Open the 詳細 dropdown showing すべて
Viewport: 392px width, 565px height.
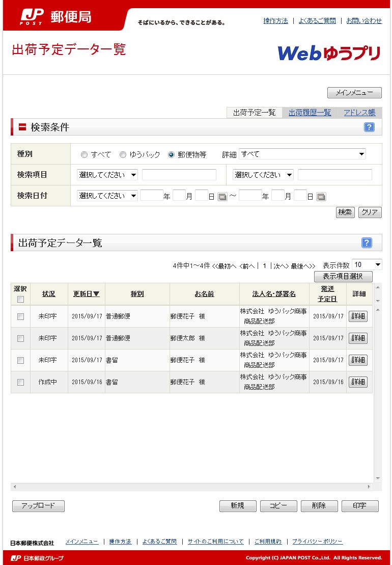tap(302, 154)
